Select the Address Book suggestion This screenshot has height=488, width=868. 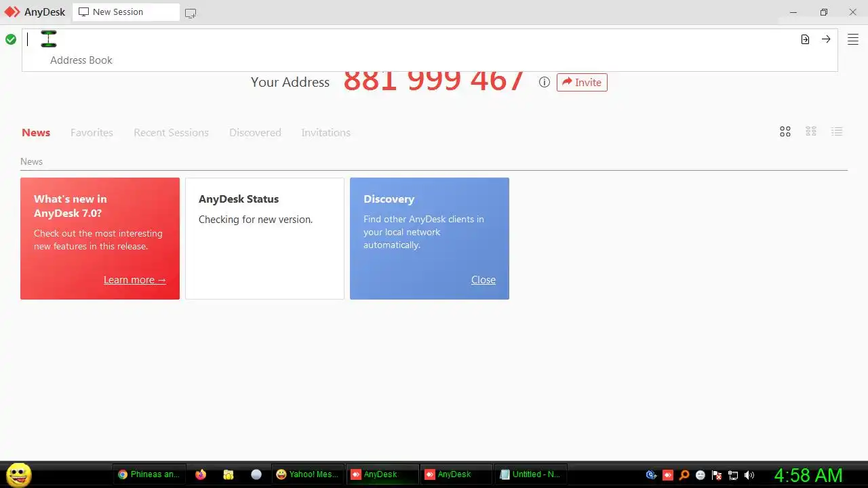click(81, 60)
